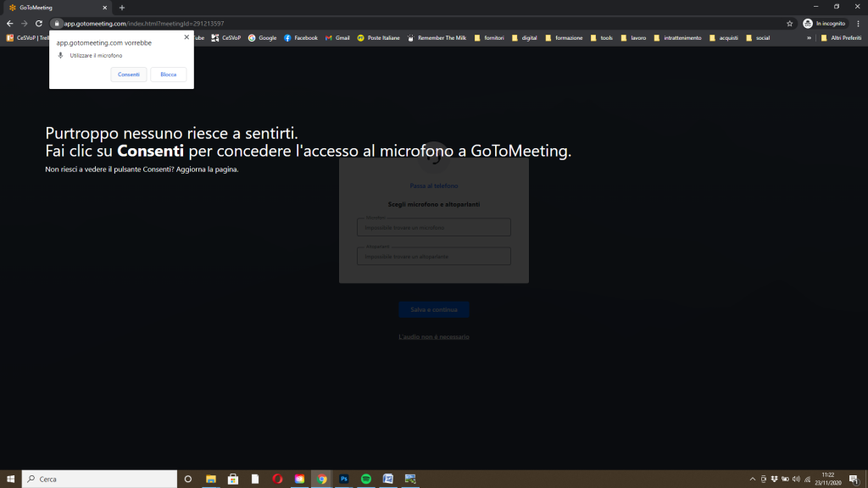Screen dimensions: 868x488
Task: Expand the tools bookmarks folder
Action: click(x=601, y=37)
